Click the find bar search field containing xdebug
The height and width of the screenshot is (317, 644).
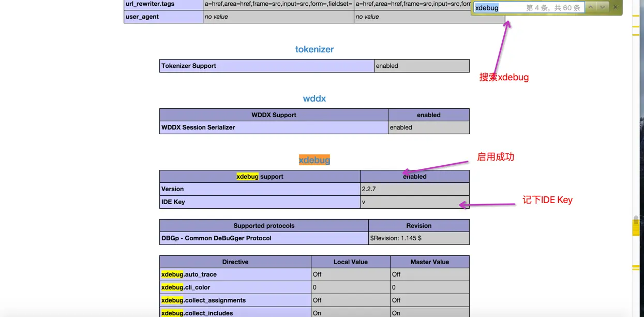[529, 7]
